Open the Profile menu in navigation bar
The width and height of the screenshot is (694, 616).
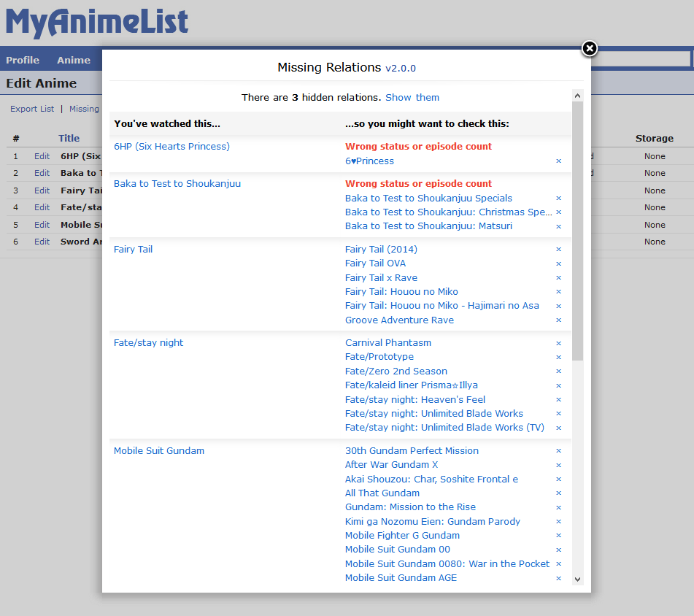pyautogui.click(x=23, y=61)
